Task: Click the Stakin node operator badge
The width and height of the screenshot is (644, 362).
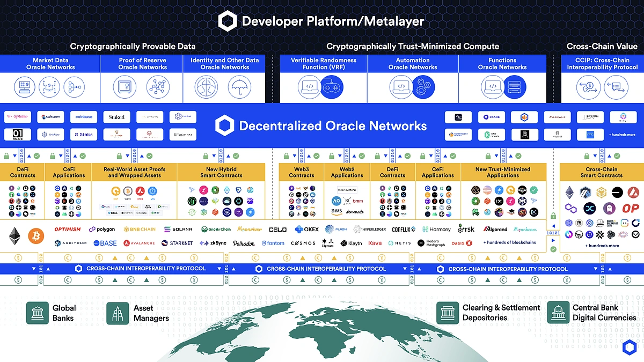Action: point(84,135)
